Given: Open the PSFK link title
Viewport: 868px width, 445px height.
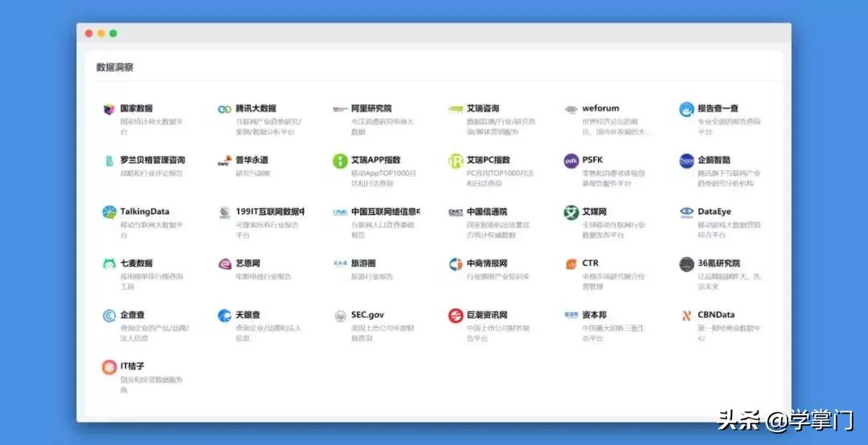Looking at the screenshot, I should pyautogui.click(x=592, y=160).
